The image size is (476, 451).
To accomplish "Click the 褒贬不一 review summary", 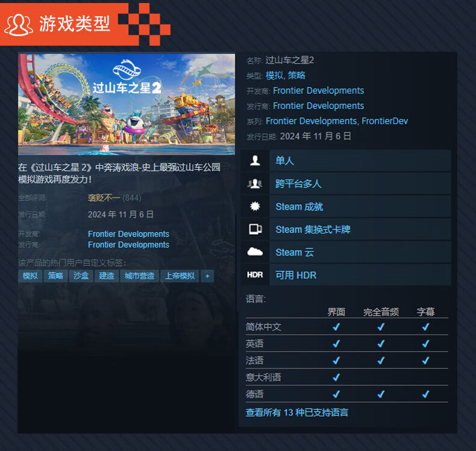I will tap(104, 198).
